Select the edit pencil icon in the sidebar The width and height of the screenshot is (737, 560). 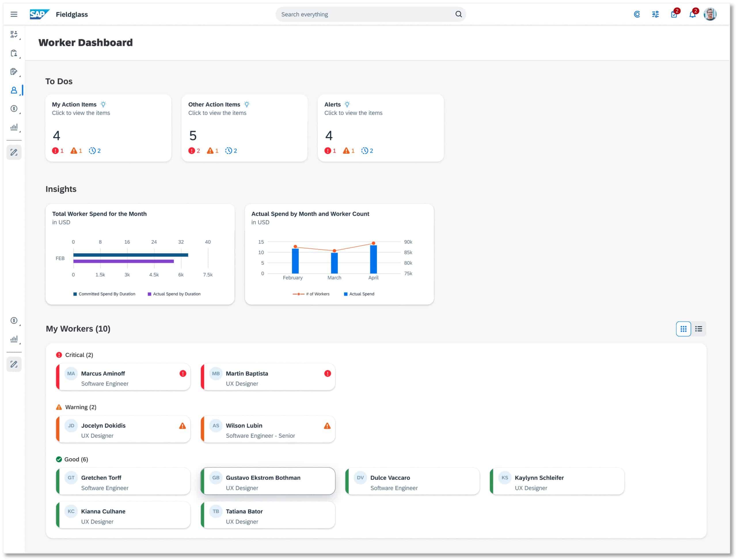pyautogui.click(x=14, y=152)
